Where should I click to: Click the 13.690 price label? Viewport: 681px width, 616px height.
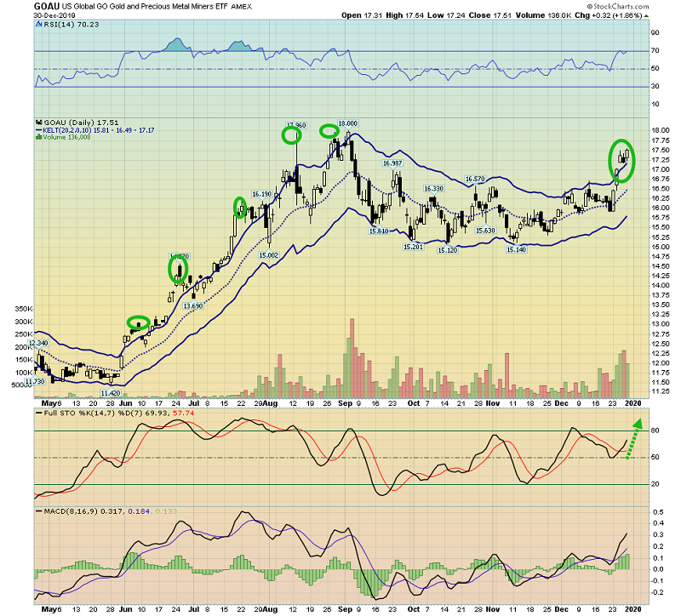tap(193, 306)
